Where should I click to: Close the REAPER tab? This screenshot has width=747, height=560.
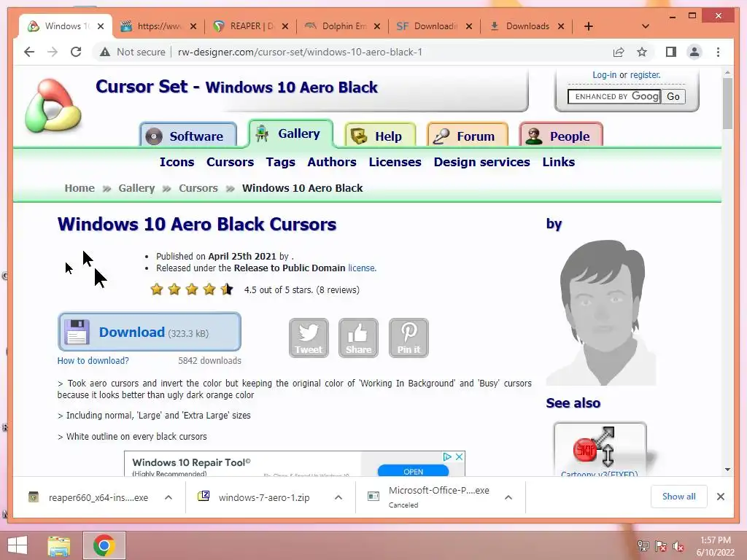[x=285, y=26]
